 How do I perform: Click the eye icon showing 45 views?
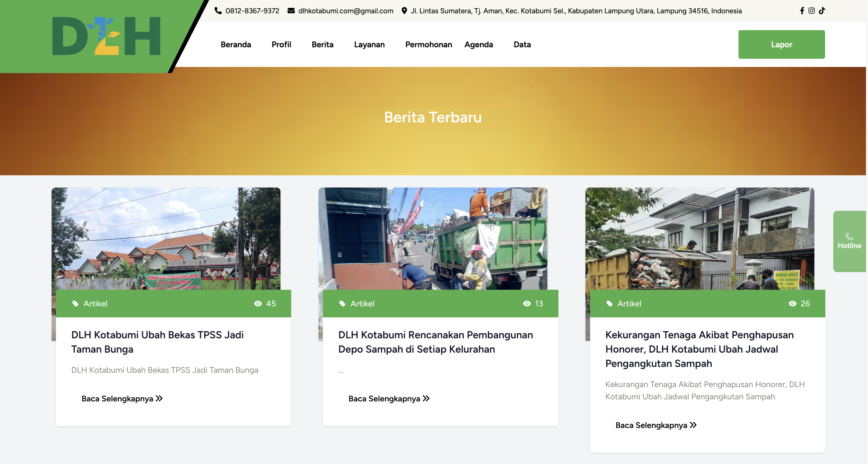click(258, 303)
